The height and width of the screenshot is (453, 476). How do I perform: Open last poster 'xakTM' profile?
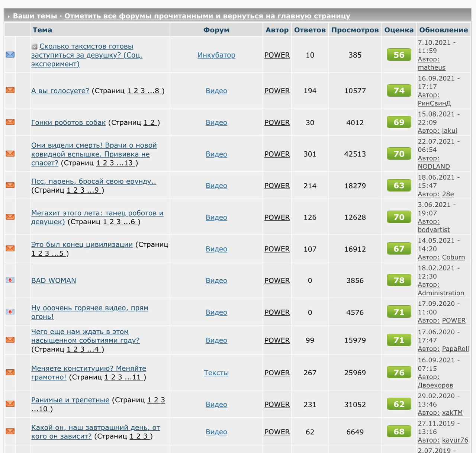tap(452, 413)
